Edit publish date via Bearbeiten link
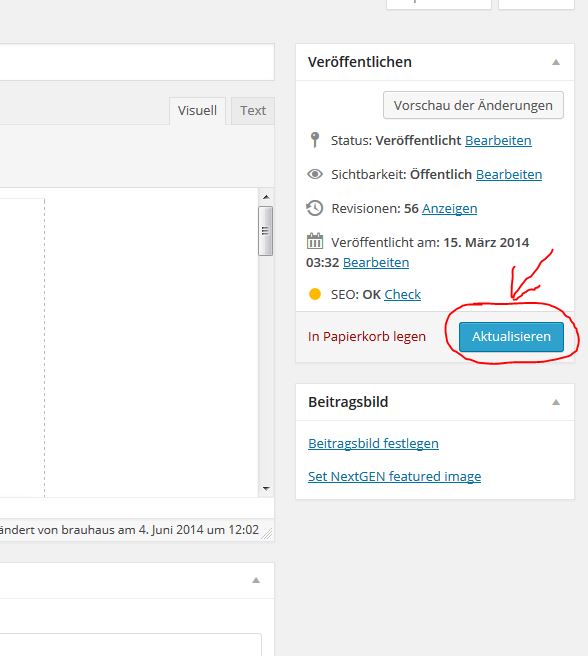 pyautogui.click(x=376, y=263)
